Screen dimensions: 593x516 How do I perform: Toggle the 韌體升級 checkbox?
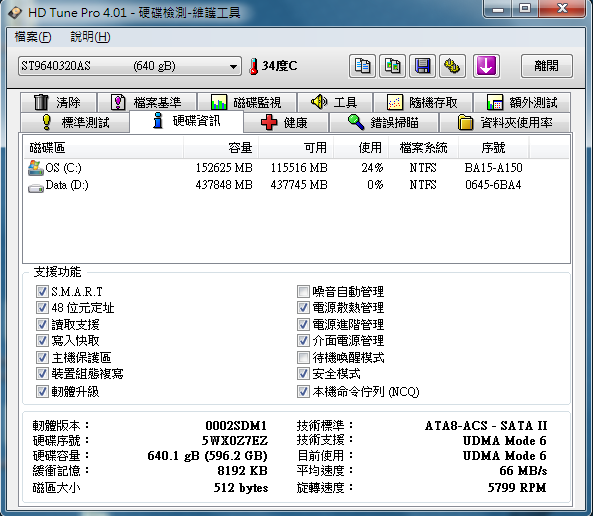pyautogui.click(x=42, y=392)
